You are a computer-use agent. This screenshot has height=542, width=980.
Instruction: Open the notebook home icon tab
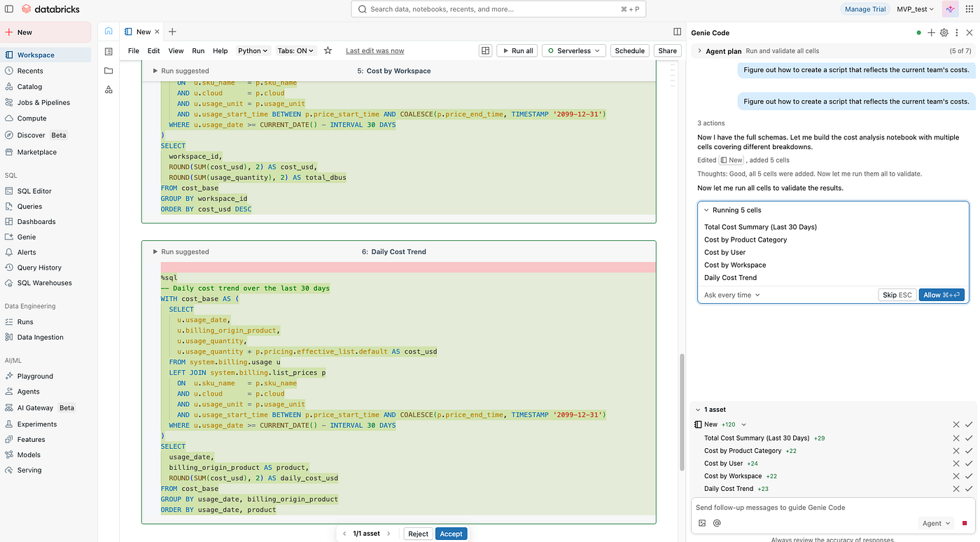(x=108, y=32)
